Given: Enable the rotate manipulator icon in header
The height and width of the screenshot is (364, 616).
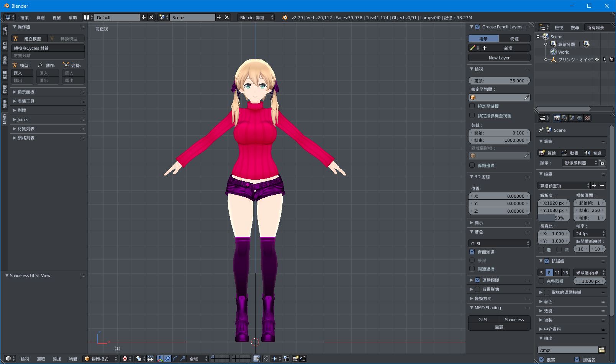Looking at the screenshot, I should point(175,359).
